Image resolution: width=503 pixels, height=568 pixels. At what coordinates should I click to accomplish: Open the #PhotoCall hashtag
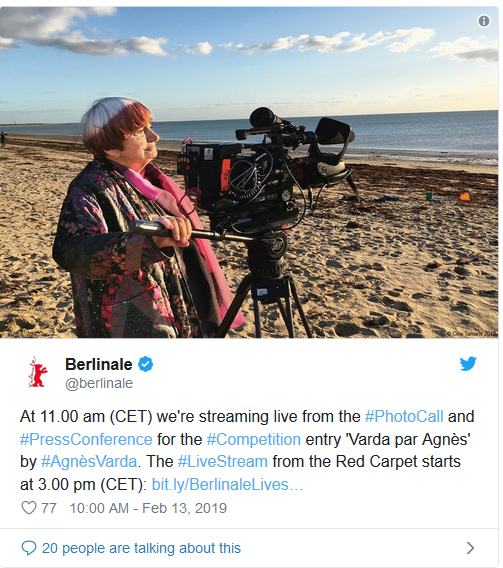pyautogui.click(x=404, y=417)
